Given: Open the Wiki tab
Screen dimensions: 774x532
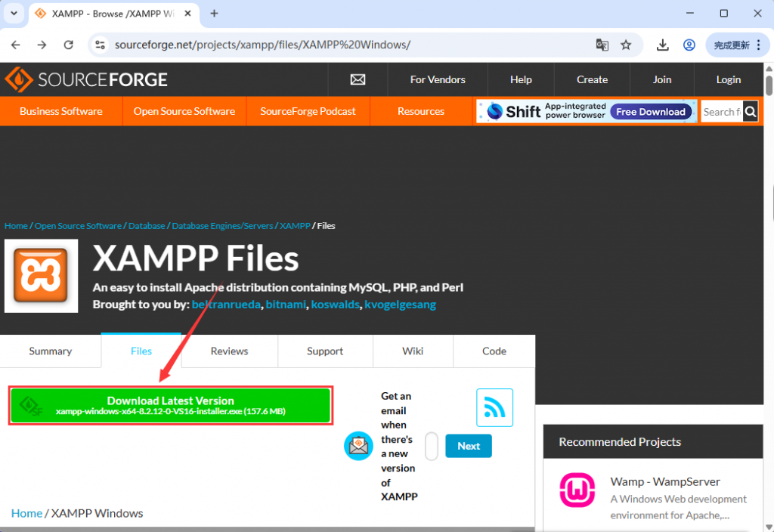Looking at the screenshot, I should click(x=413, y=351).
